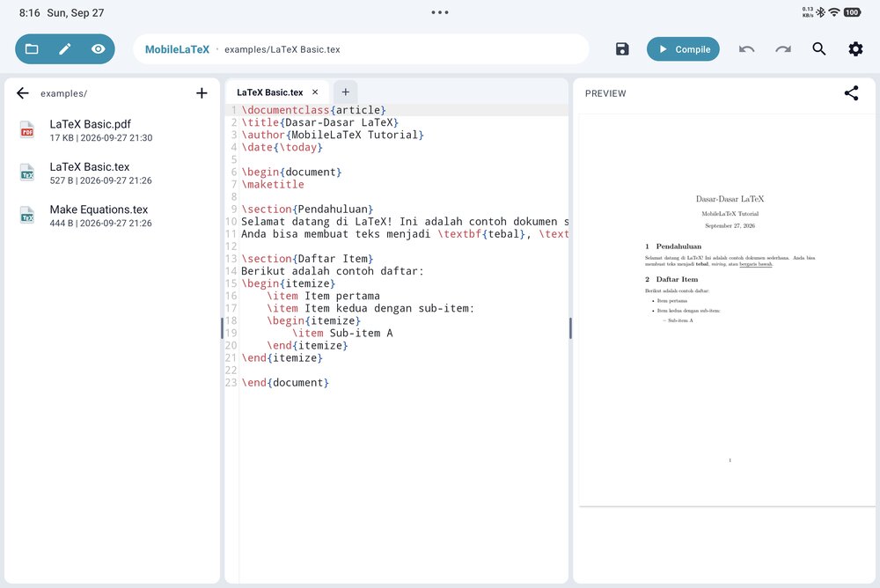Screen dimensions: 880x588
Task: Close the LaTeX Basic.tex tab
Action: tap(315, 92)
